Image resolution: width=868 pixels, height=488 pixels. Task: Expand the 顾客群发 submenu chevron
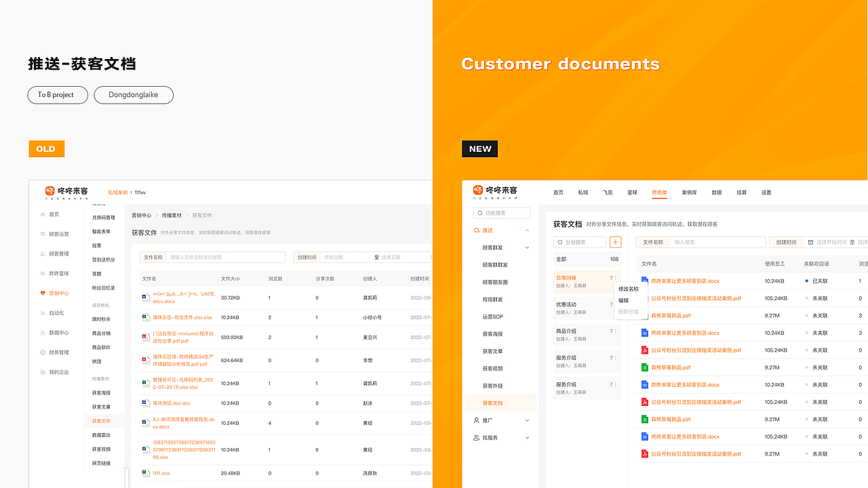[528, 248]
